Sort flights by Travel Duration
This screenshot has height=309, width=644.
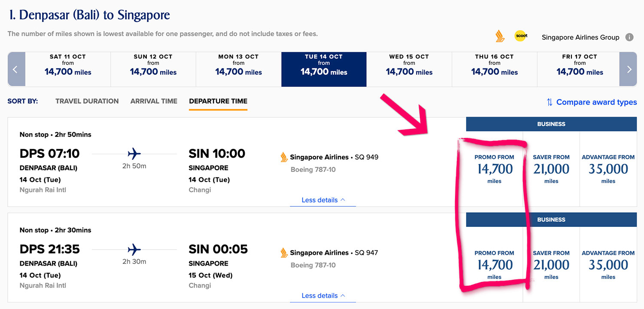87,101
